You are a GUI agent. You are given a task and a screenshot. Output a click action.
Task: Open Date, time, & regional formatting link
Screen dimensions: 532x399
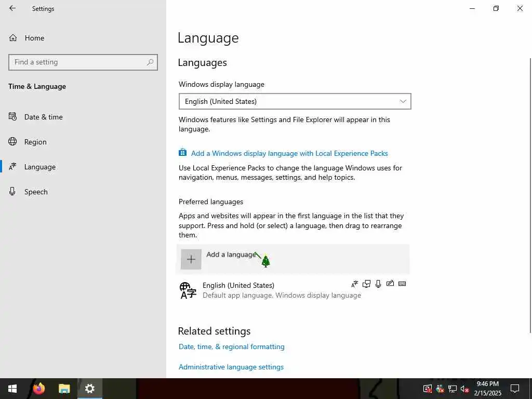pyautogui.click(x=232, y=347)
